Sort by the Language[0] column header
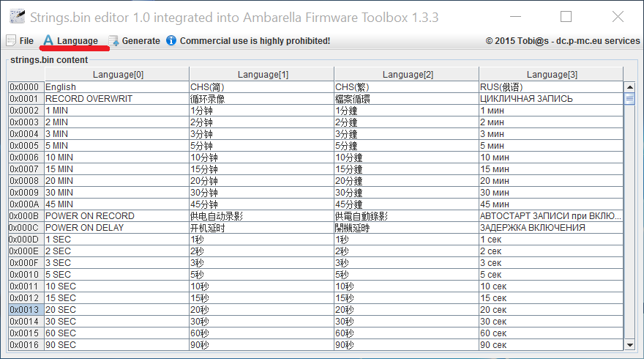 117,74
